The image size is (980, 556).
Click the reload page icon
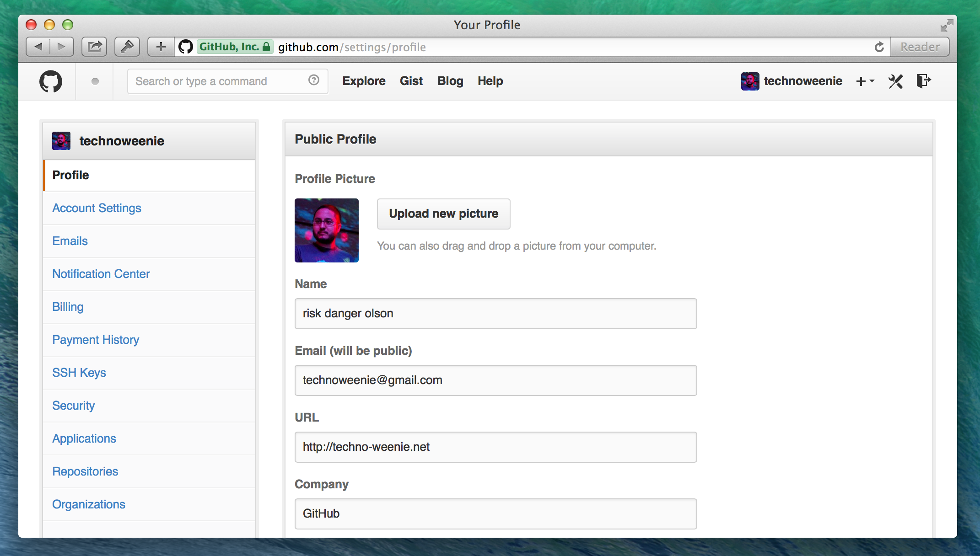879,47
